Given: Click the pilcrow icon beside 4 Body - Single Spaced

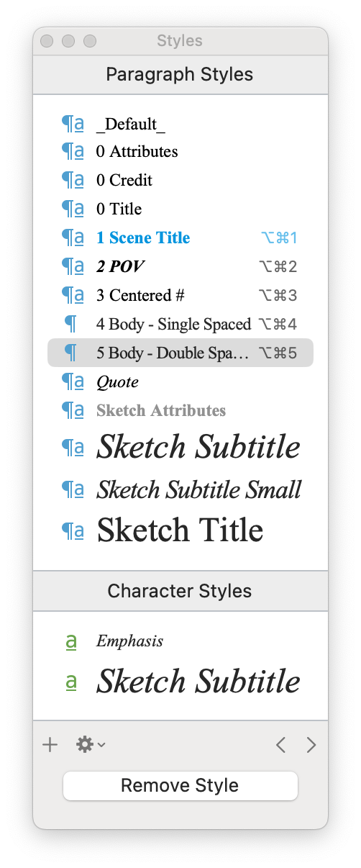Looking at the screenshot, I should point(70,324).
